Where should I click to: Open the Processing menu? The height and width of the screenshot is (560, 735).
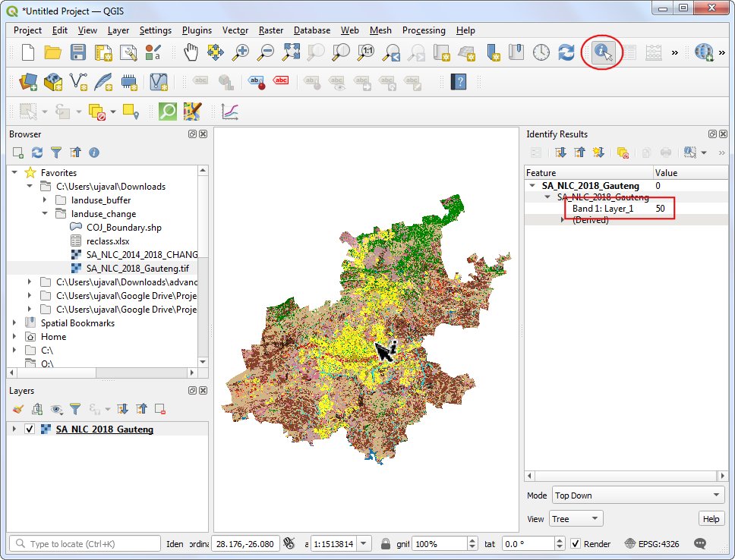pos(424,30)
